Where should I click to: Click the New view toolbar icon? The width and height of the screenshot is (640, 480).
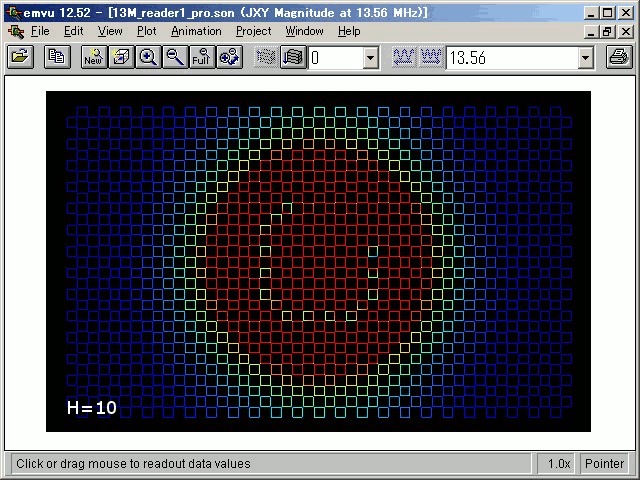tap(94, 57)
